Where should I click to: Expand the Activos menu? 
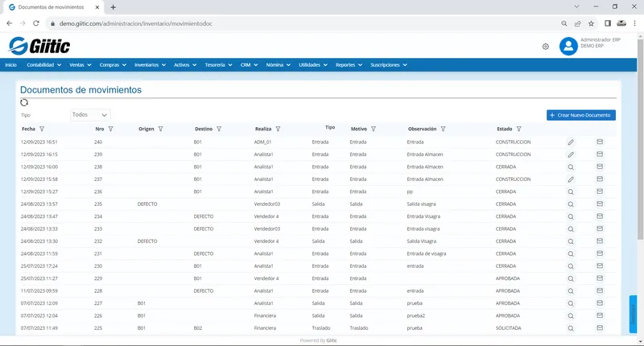click(185, 65)
